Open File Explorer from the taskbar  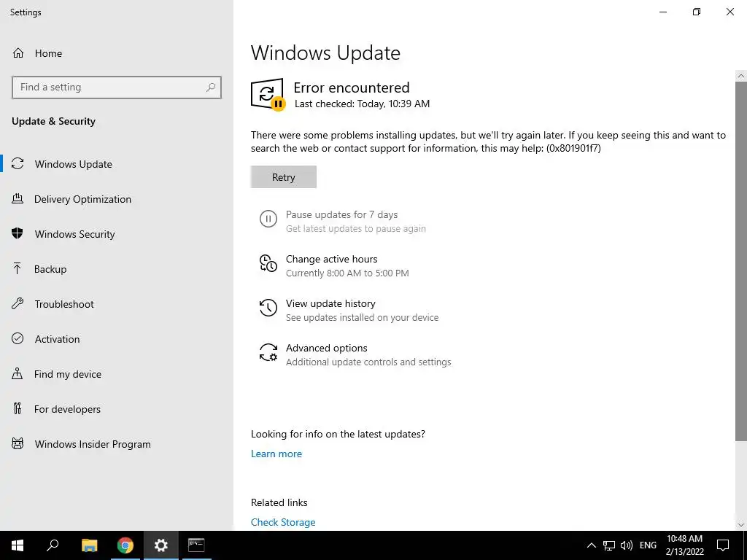pyautogui.click(x=89, y=545)
